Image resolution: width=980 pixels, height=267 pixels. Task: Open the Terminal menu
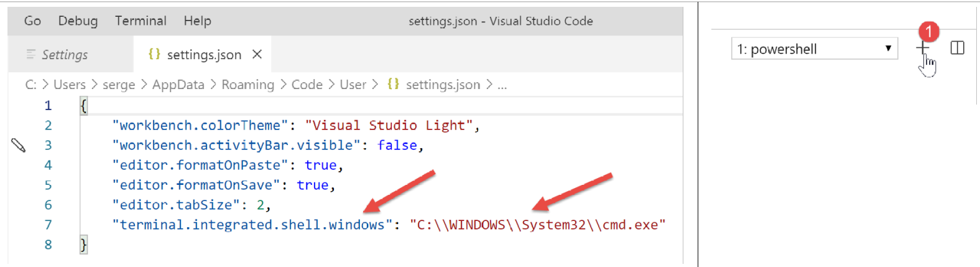point(141,21)
